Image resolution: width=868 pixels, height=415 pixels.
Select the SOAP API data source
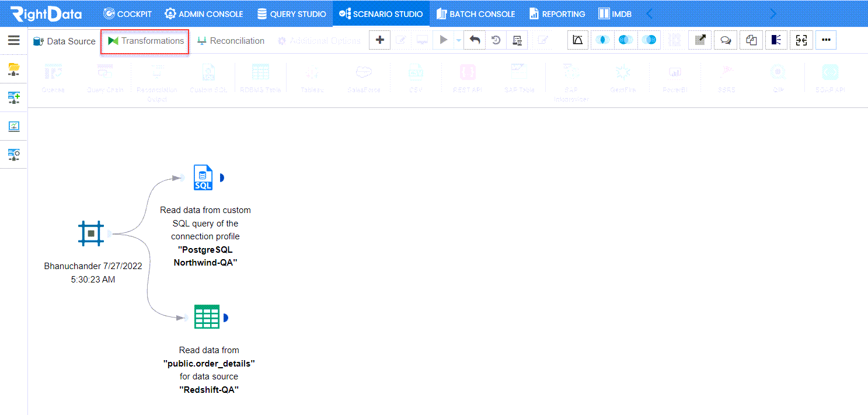pyautogui.click(x=830, y=78)
